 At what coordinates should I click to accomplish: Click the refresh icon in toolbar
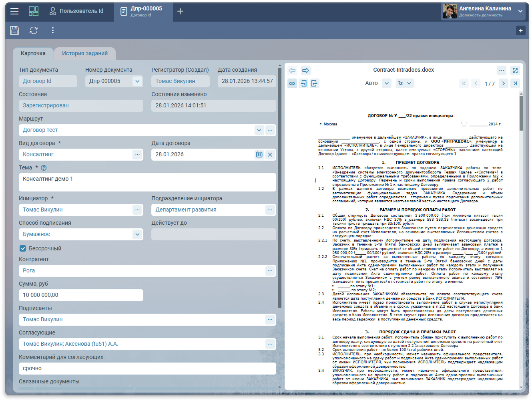coord(34,30)
